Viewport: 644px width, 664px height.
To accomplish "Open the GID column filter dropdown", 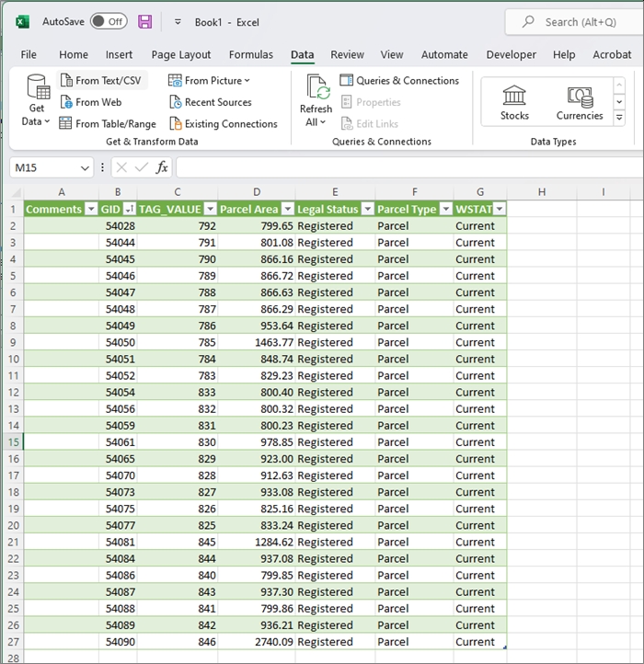I will coord(130,210).
